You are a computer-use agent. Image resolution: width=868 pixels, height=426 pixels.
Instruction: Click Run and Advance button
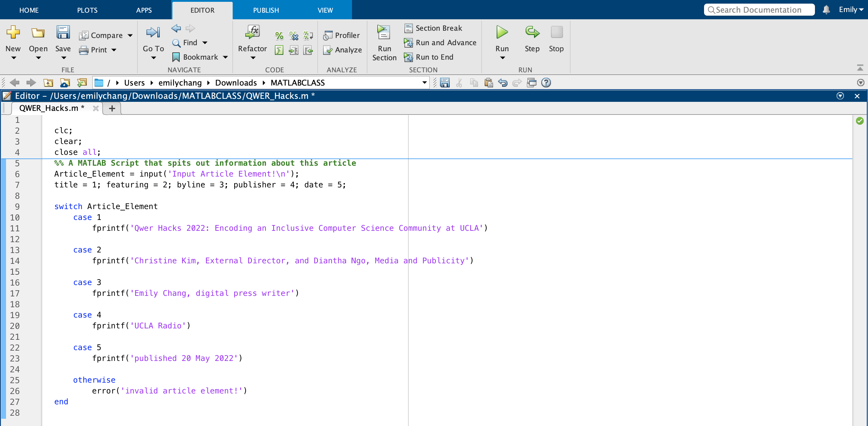[x=440, y=43]
